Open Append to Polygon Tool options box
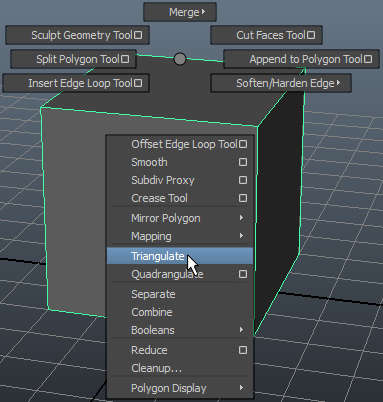The height and width of the screenshot is (402, 383). coord(368,59)
